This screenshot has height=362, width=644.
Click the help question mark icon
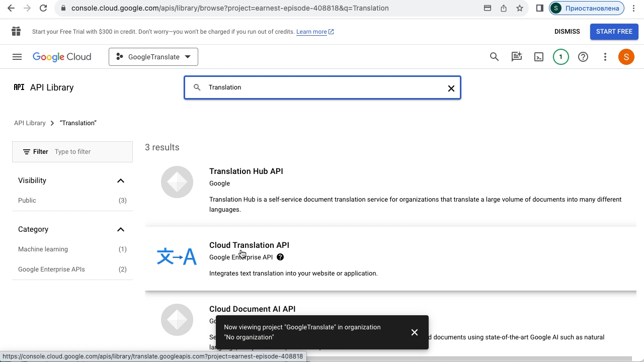coord(583,57)
